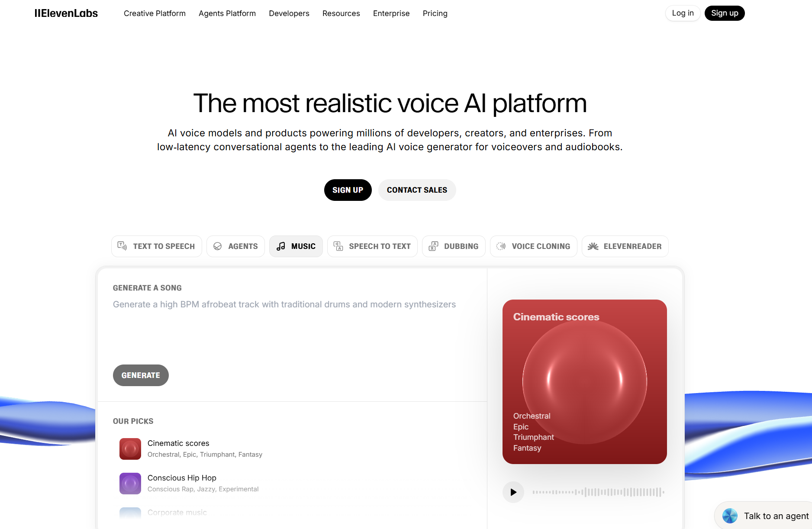Open the ElevenReader icon
Image resolution: width=812 pixels, height=529 pixels.
click(593, 246)
